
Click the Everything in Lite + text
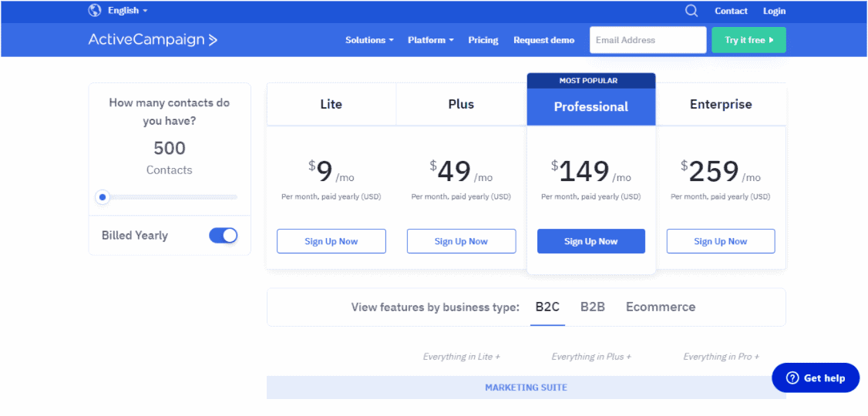(x=461, y=357)
